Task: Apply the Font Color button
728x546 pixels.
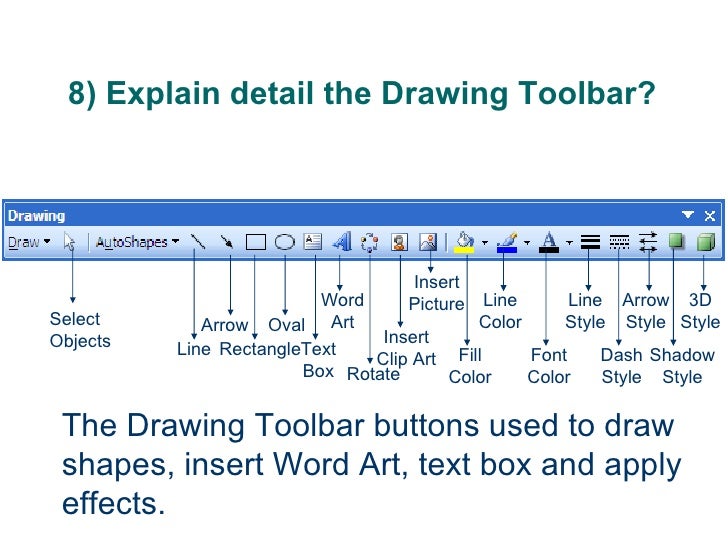Action: pos(549,242)
